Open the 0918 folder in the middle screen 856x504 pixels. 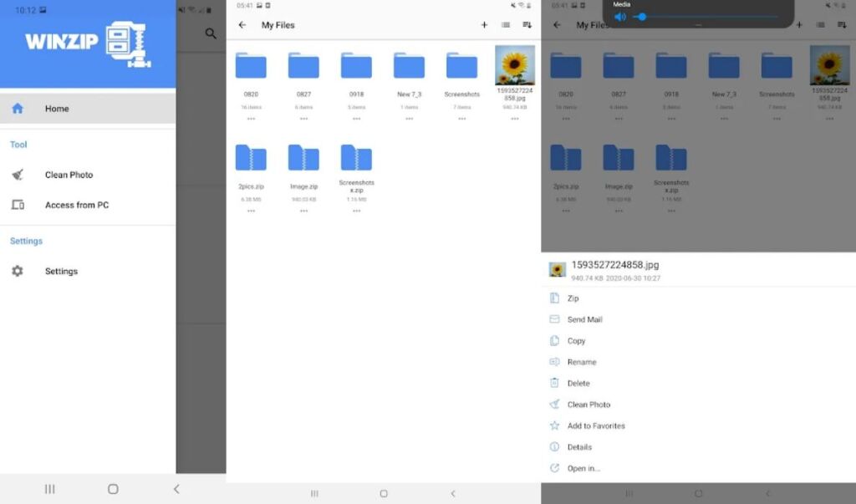(356, 66)
